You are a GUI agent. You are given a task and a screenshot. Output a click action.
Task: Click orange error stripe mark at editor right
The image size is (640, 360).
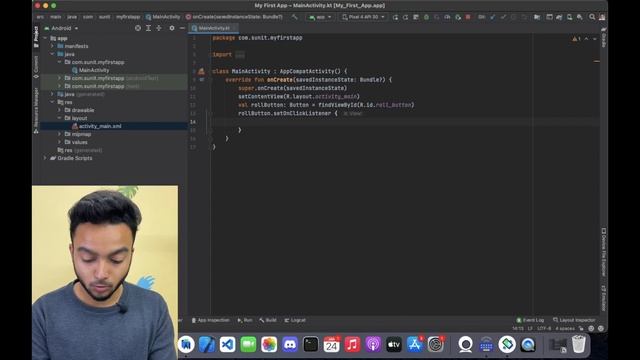pyautogui.click(x=597, y=61)
